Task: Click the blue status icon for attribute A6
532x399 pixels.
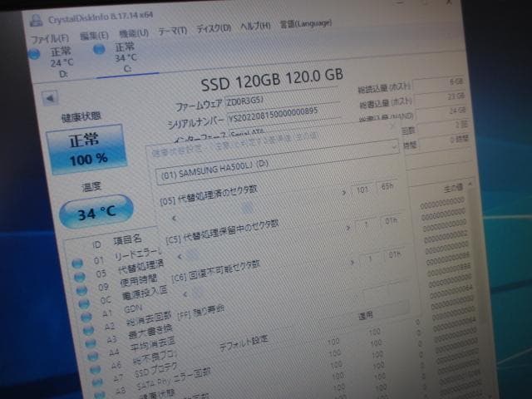Action: [95, 369]
